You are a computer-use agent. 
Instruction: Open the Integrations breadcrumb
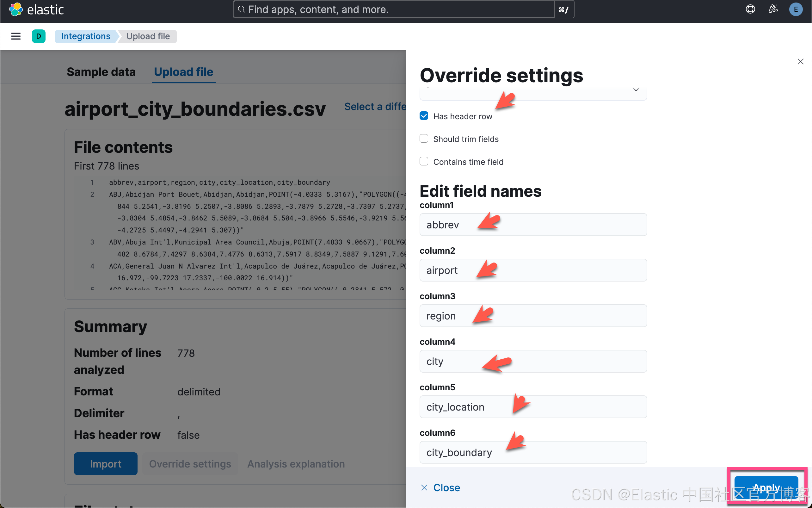(x=86, y=36)
